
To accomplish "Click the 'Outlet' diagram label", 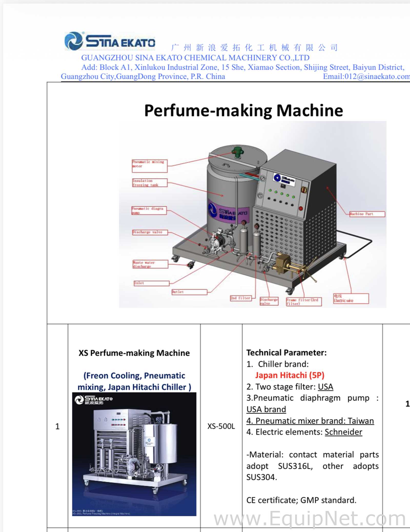I will [x=189, y=292].
